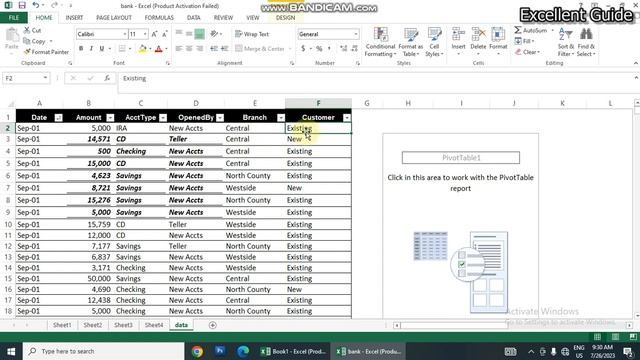Open the Date column filter dropdown

tap(58, 118)
